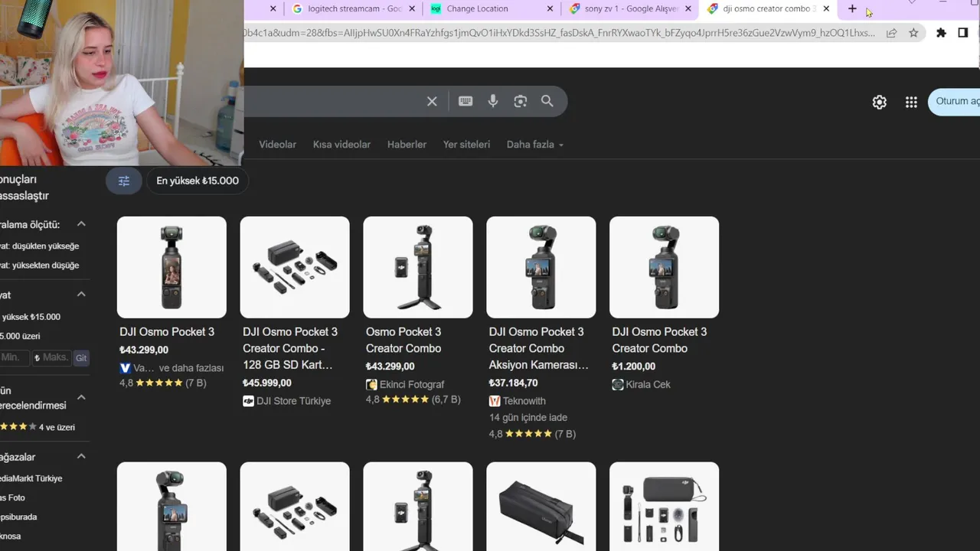Viewport: 980px width, 551px height.
Task: Filter by MediaMarkt Türkiye store
Action: tap(31, 478)
